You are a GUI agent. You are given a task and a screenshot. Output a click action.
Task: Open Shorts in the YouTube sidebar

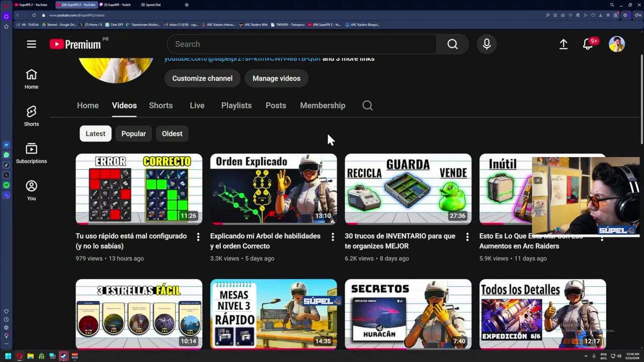tap(31, 116)
